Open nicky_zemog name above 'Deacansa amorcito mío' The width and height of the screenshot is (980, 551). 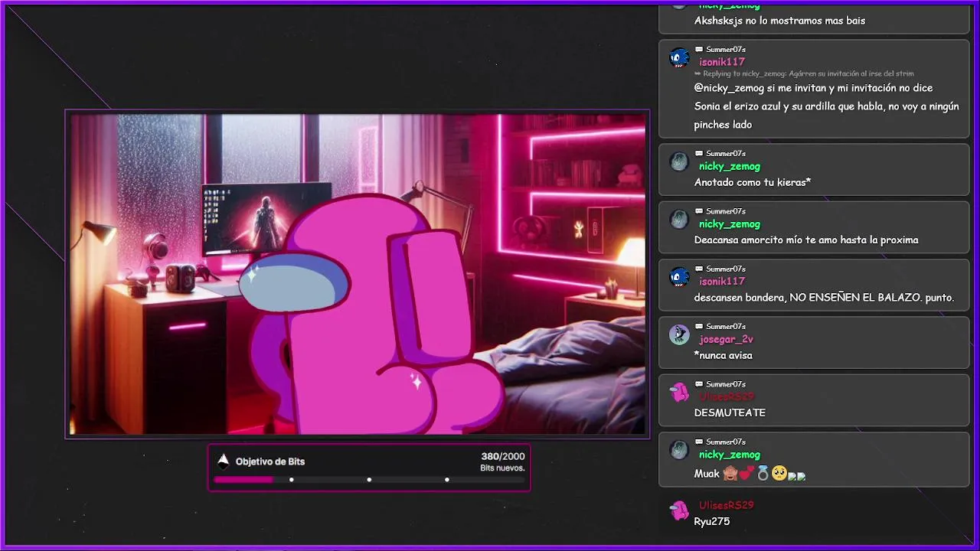(x=730, y=224)
